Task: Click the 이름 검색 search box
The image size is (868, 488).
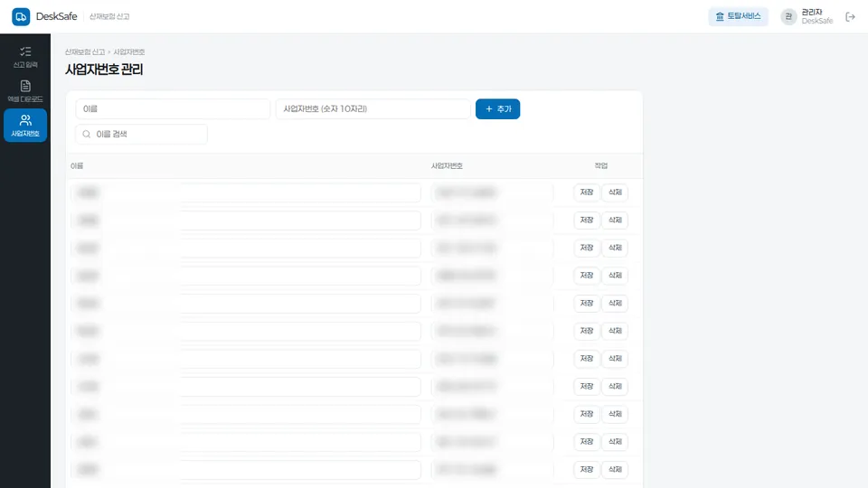Action: coord(142,134)
